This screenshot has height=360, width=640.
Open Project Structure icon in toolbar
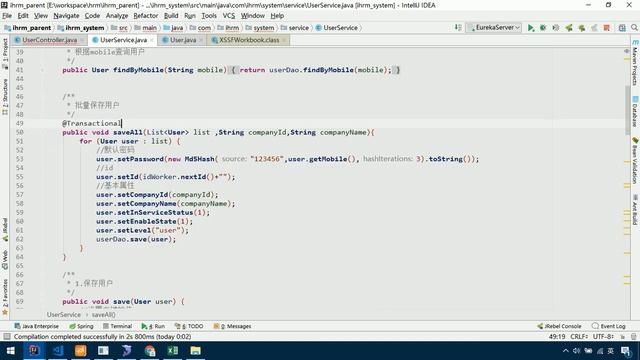622,28
